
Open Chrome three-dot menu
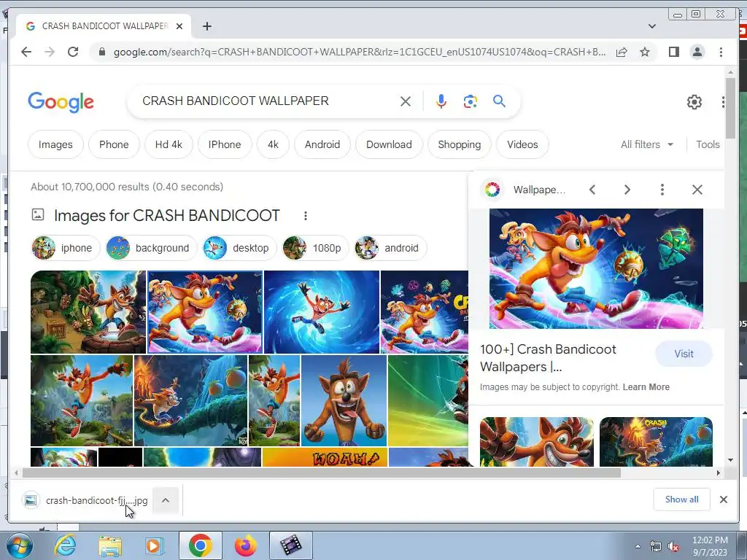point(721,52)
